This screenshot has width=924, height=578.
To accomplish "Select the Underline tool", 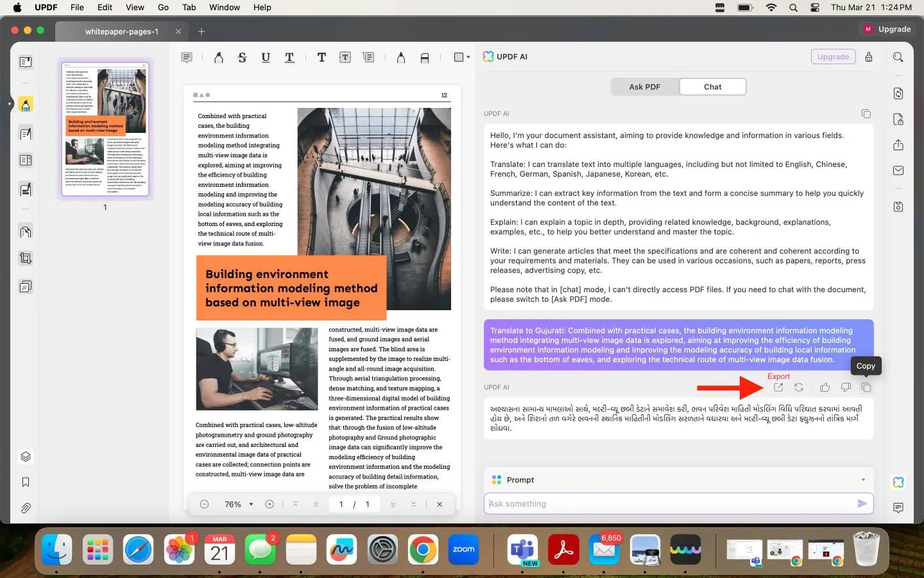I will coord(266,58).
